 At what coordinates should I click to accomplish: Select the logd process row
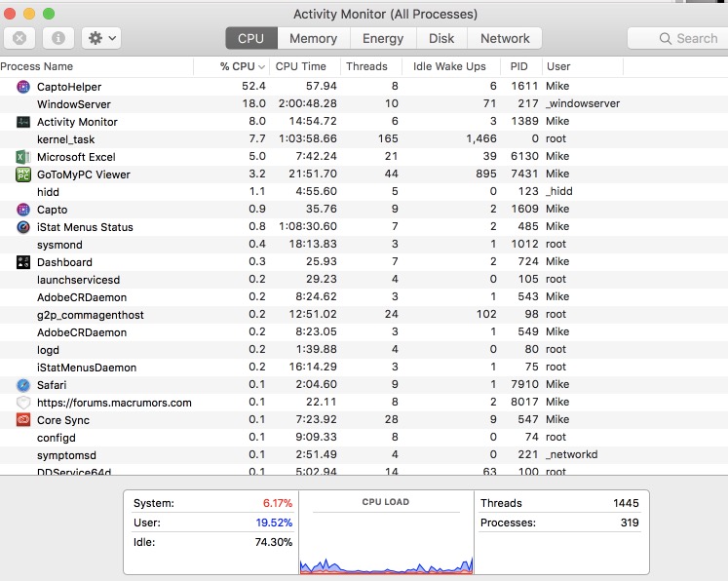[x=364, y=350]
